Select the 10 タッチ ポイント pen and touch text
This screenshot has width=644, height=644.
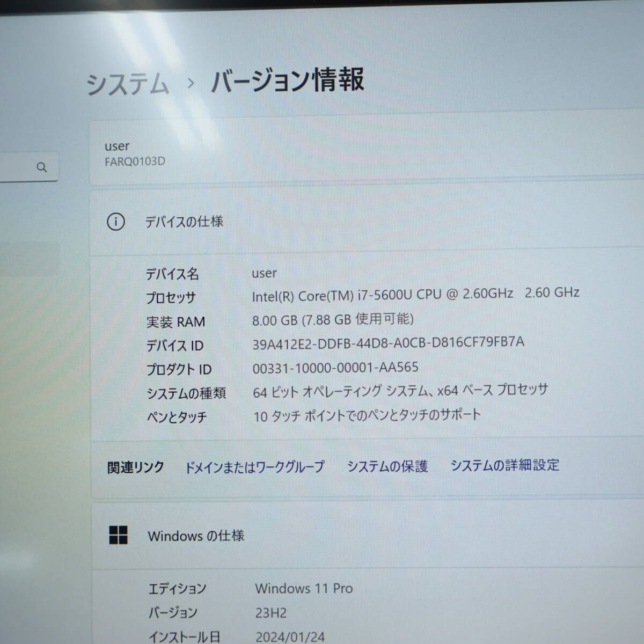[367, 415]
